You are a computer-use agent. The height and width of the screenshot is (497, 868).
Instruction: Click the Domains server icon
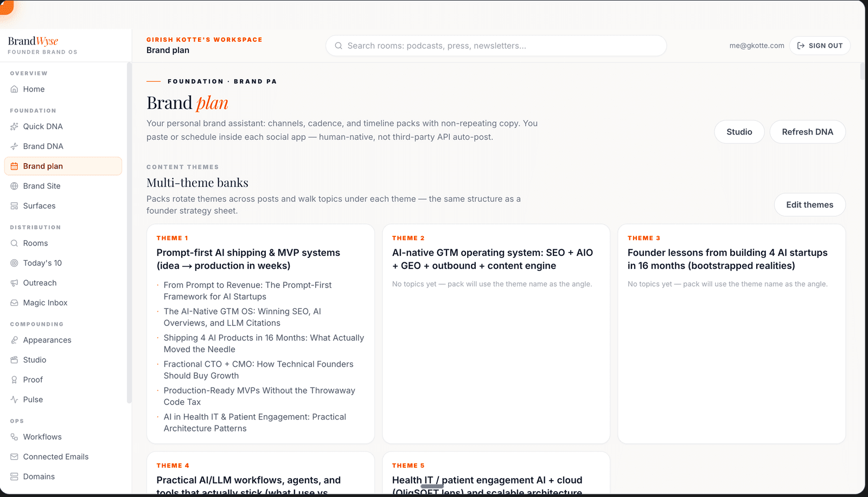tap(15, 477)
